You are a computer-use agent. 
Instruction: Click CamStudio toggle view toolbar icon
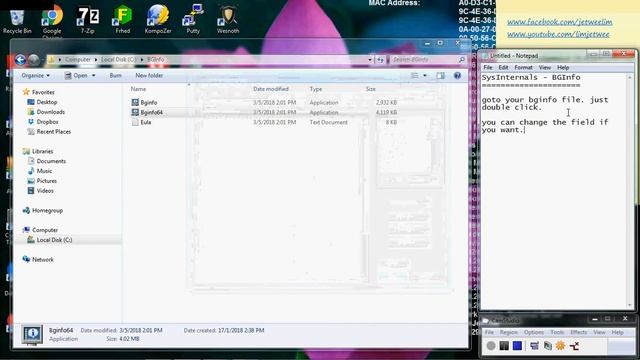pos(534,346)
